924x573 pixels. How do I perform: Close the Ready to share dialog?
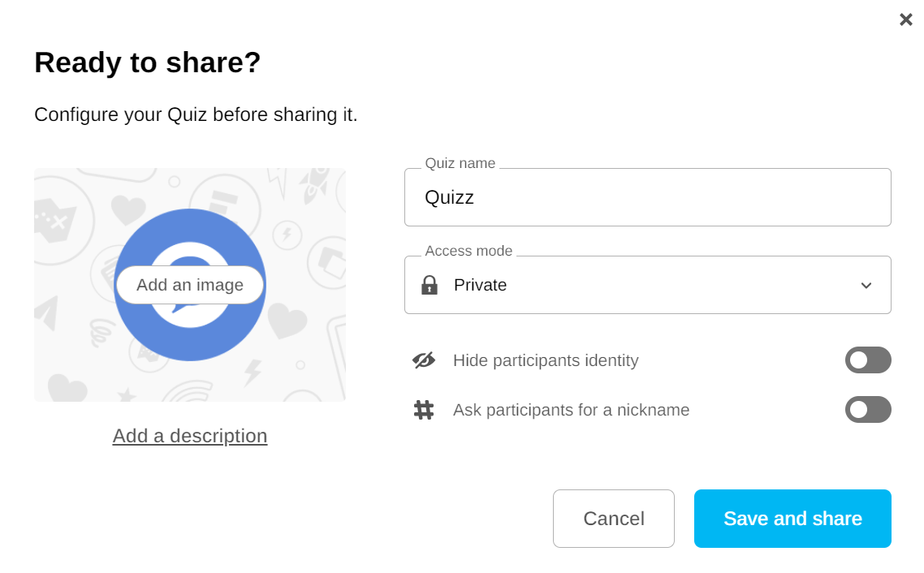tap(905, 19)
